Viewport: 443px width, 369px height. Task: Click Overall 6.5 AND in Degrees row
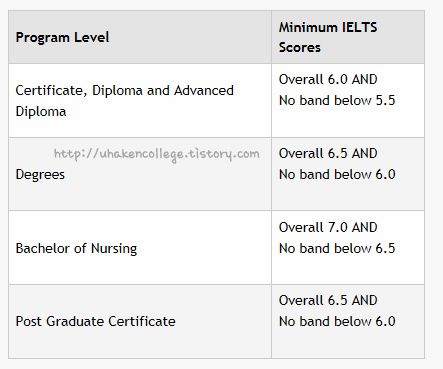pos(328,153)
